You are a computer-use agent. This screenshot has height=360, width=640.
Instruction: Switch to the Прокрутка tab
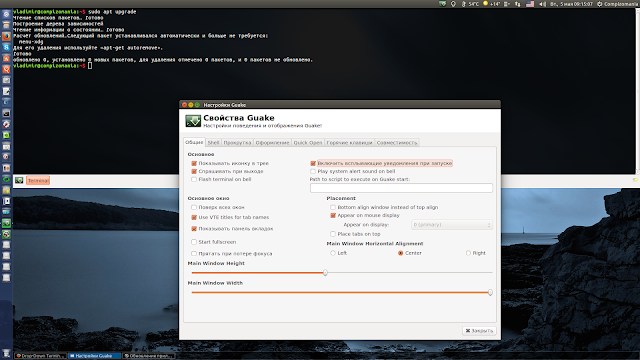[237, 142]
